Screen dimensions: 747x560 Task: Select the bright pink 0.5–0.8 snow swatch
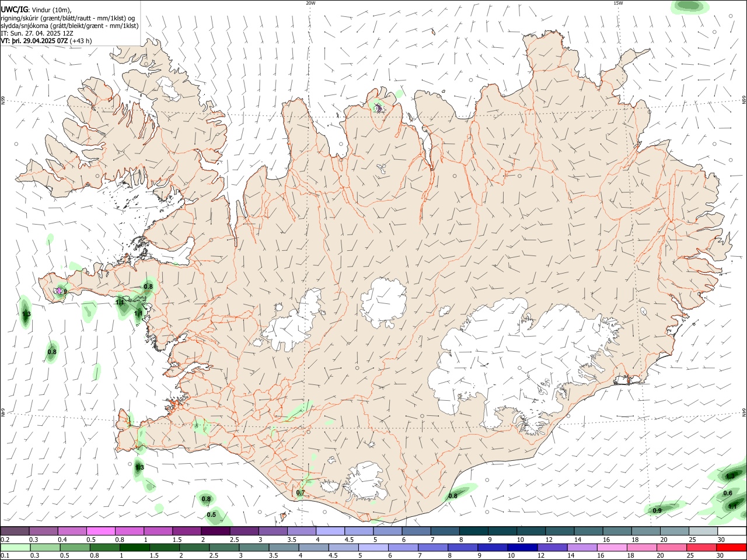click(x=100, y=531)
